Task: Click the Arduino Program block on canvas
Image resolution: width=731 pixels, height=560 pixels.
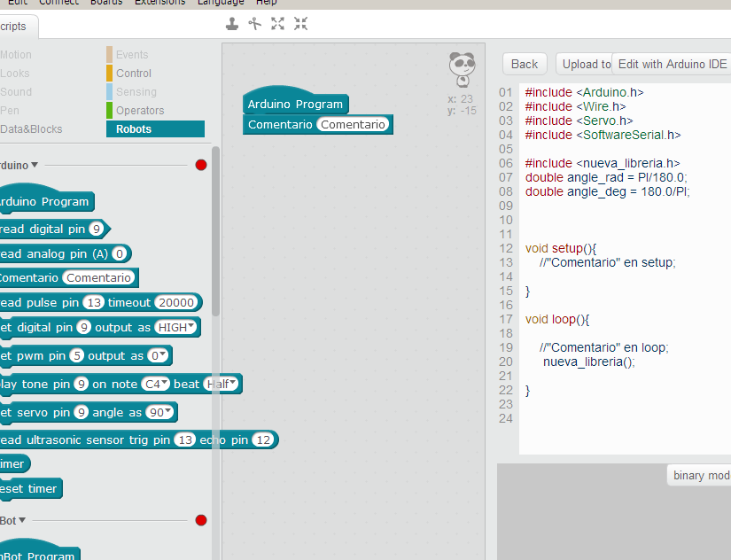Action: (x=295, y=102)
